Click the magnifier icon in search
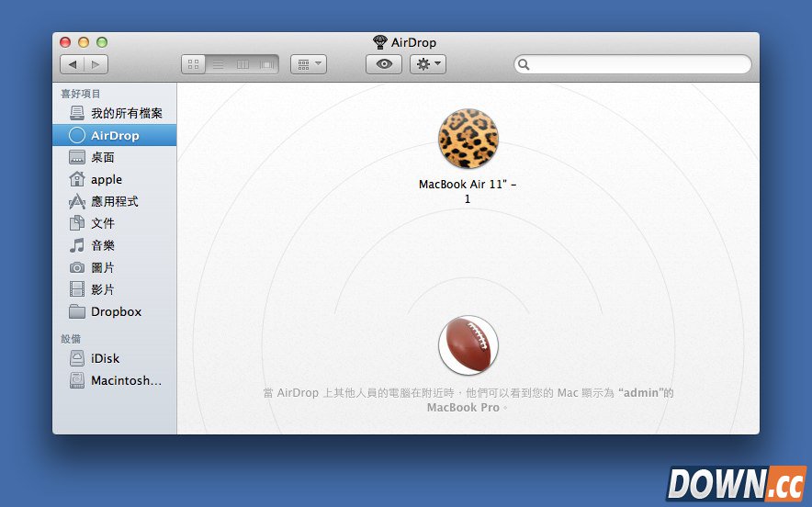 524,64
